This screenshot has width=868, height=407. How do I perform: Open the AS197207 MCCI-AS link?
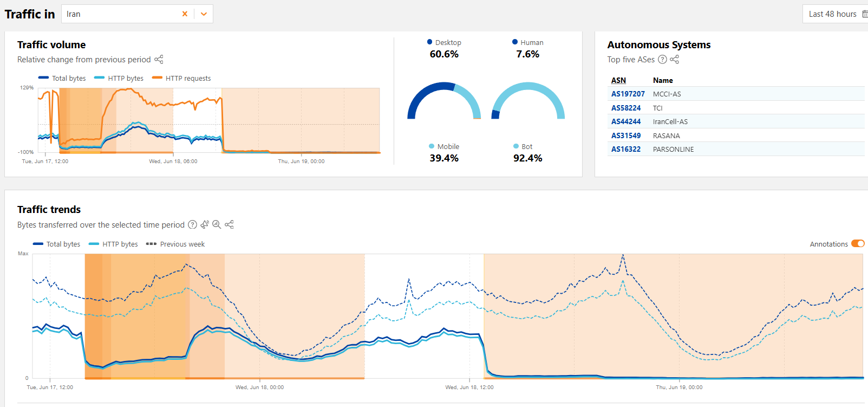click(628, 94)
